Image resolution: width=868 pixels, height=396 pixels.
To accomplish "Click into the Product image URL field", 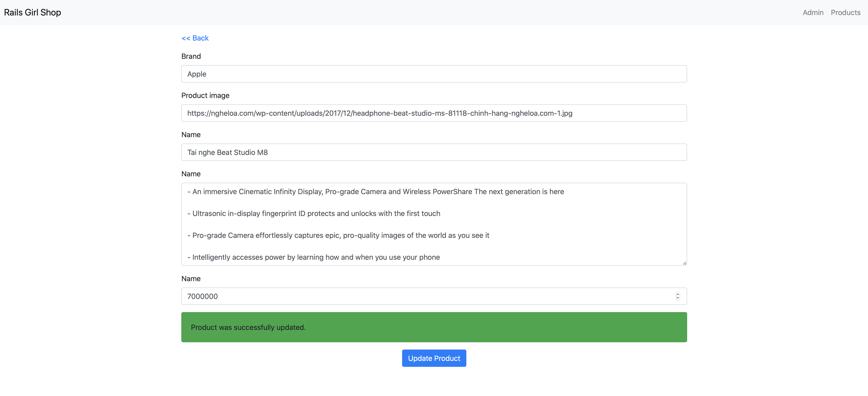I will pos(434,113).
